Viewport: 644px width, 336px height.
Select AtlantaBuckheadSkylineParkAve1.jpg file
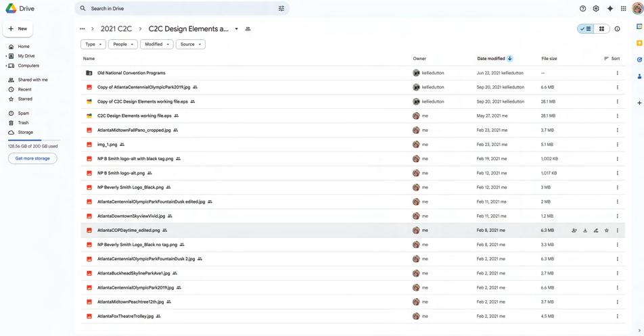pos(353,273)
